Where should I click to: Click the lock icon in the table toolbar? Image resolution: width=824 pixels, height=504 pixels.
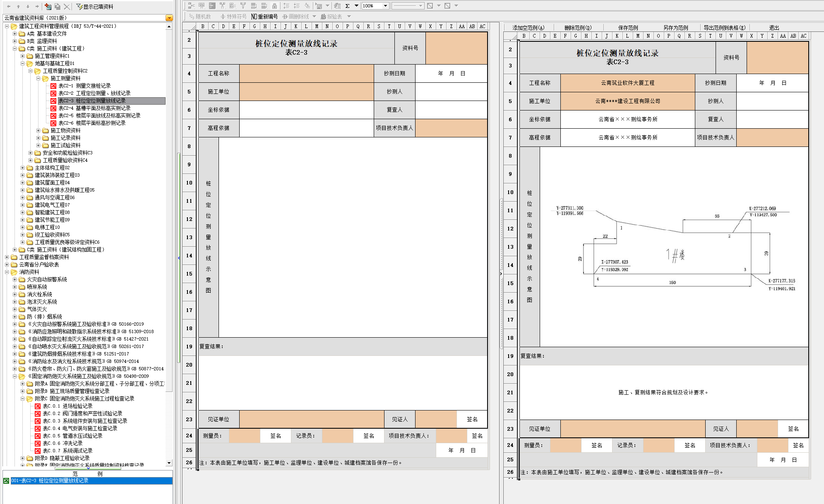(x=274, y=6)
